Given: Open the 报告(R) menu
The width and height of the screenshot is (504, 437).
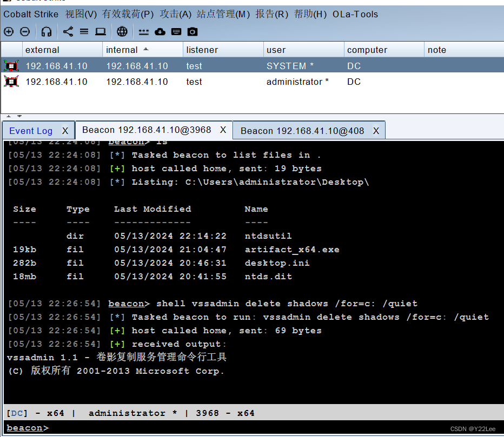Looking at the screenshot, I should tap(271, 14).
